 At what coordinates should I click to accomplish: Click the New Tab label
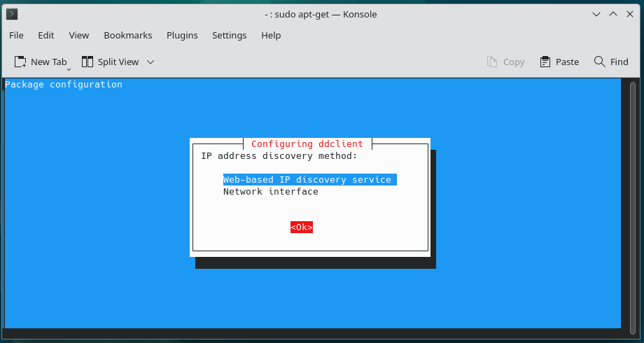[x=49, y=62]
